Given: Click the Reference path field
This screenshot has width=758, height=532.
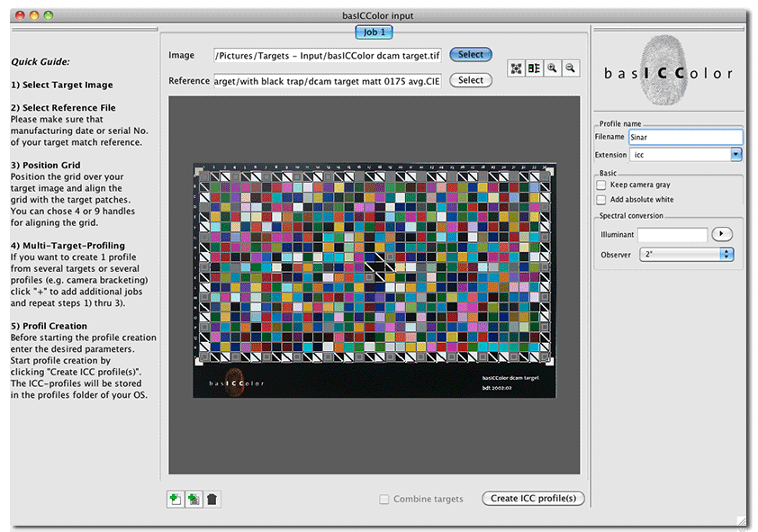Looking at the screenshot, I should pos(328,81).
